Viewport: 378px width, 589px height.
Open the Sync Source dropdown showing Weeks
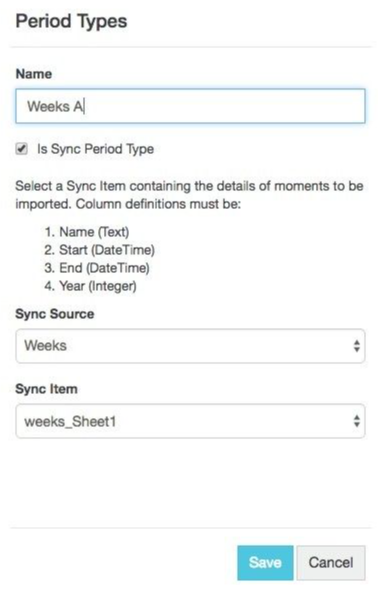[190, 346]
